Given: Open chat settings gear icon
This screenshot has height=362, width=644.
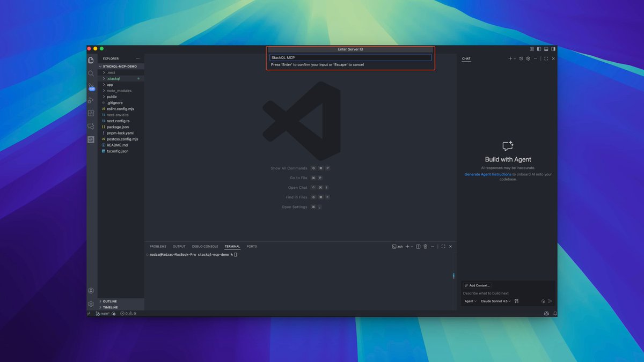Looking at the screenshot, I should click(528, 58).
